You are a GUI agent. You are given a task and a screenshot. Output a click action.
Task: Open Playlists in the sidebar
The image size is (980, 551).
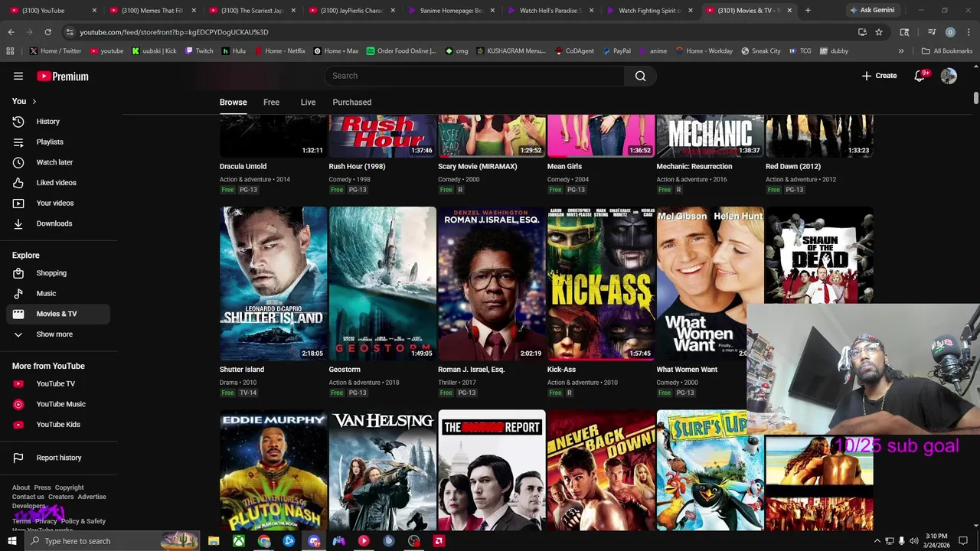coord(58,142)
